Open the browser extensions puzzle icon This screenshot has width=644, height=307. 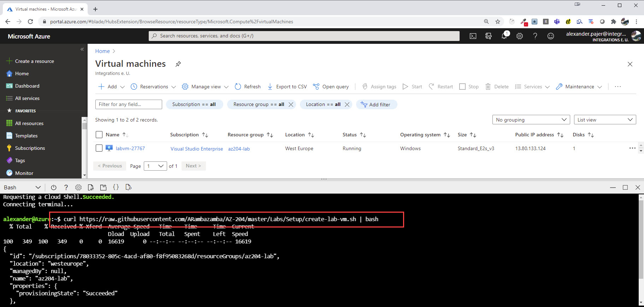click(614, 22)
